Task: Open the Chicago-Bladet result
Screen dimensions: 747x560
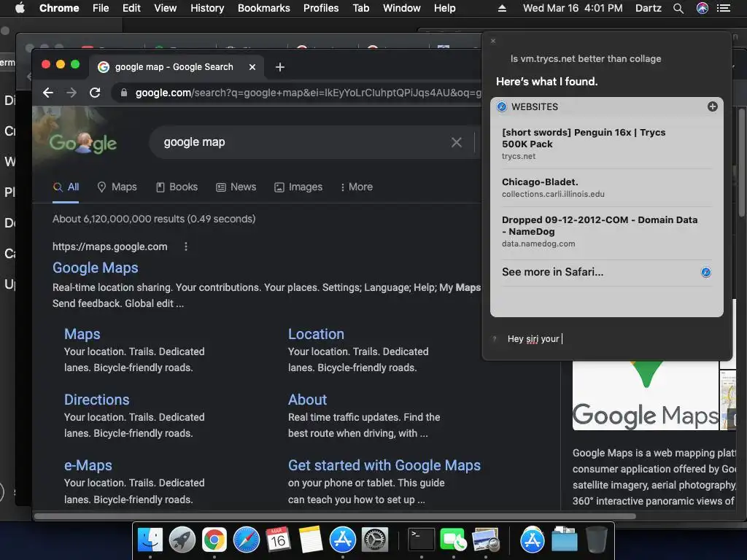Action: 606,187
